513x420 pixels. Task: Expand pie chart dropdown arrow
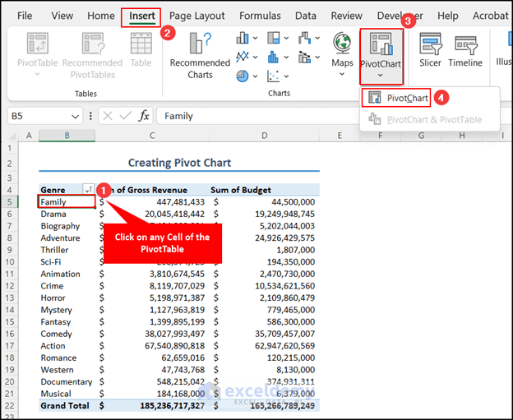(x=255, y=76)
